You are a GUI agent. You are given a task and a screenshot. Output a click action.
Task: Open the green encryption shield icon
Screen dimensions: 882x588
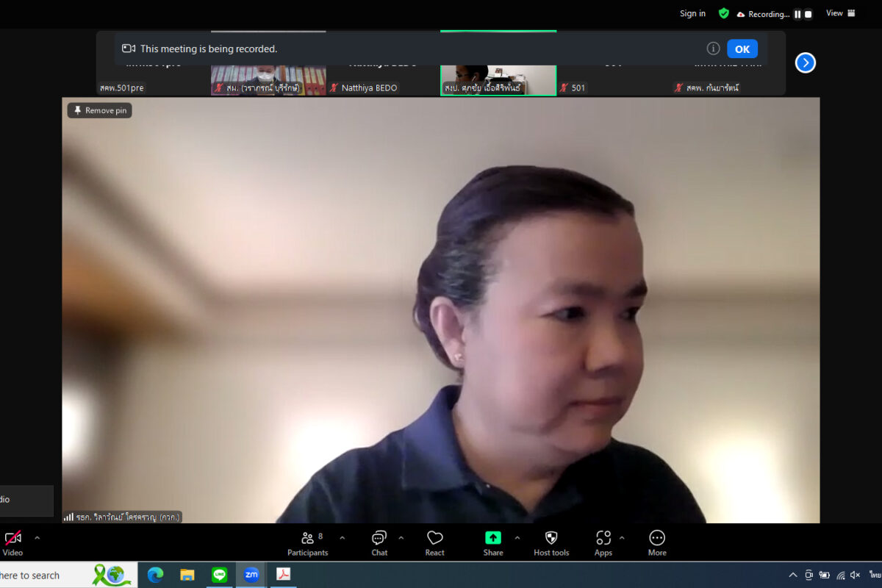724,13
